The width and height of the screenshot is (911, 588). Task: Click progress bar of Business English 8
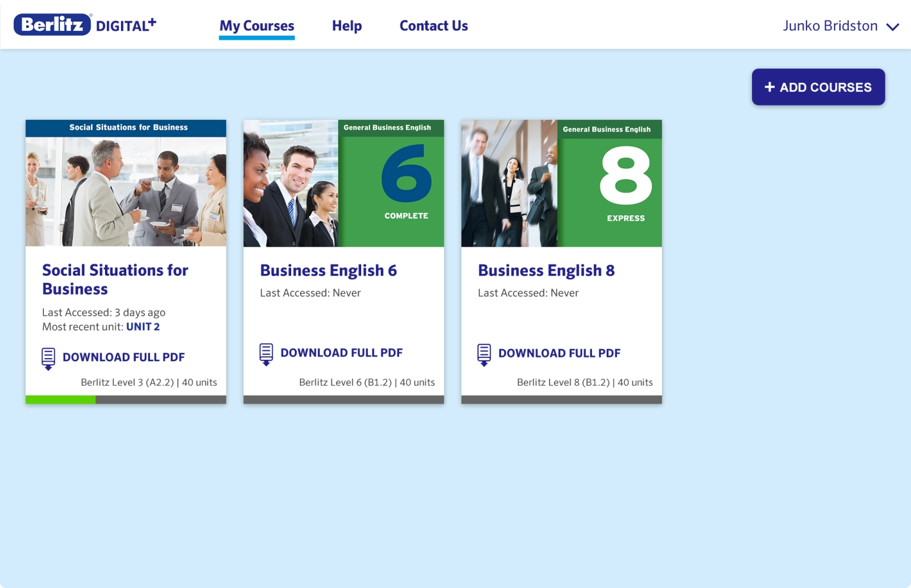(x=562, y=400)
